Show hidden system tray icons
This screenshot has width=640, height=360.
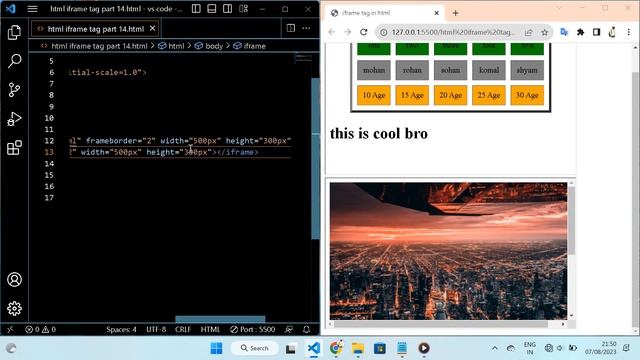[495, 348]
